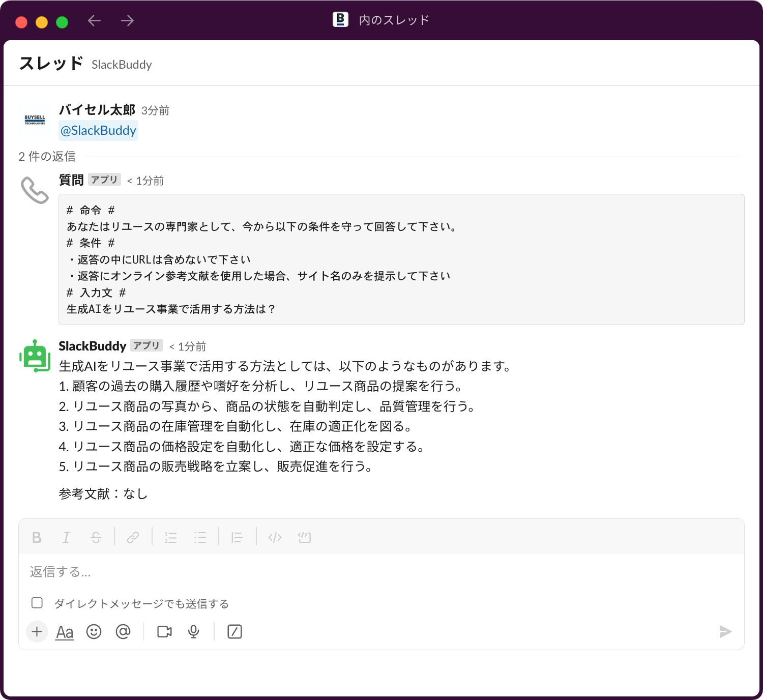Toggle strikethrough formatting
Screen dimensions: 763x700
[x=96, y=537]
